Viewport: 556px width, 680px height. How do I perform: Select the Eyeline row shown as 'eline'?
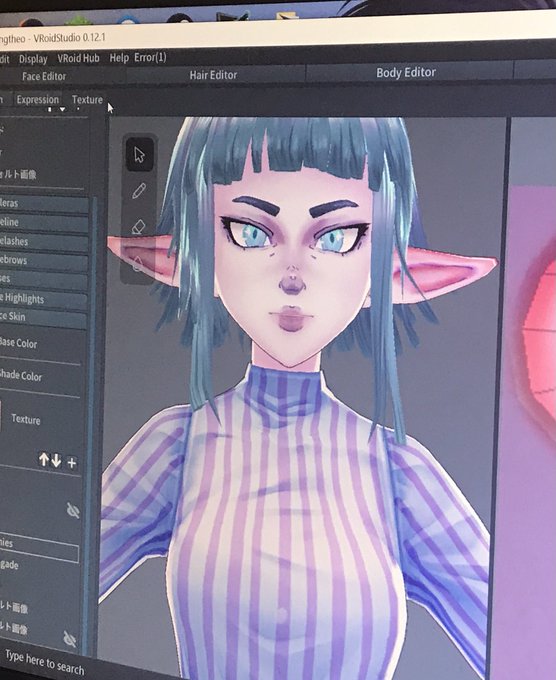point(43,222)
